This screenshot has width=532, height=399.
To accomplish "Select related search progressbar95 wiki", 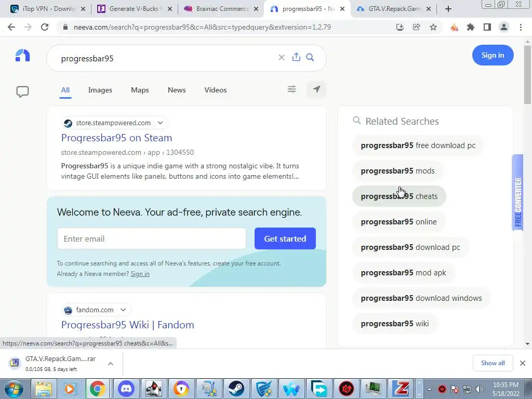I will [x=395, y=323].
